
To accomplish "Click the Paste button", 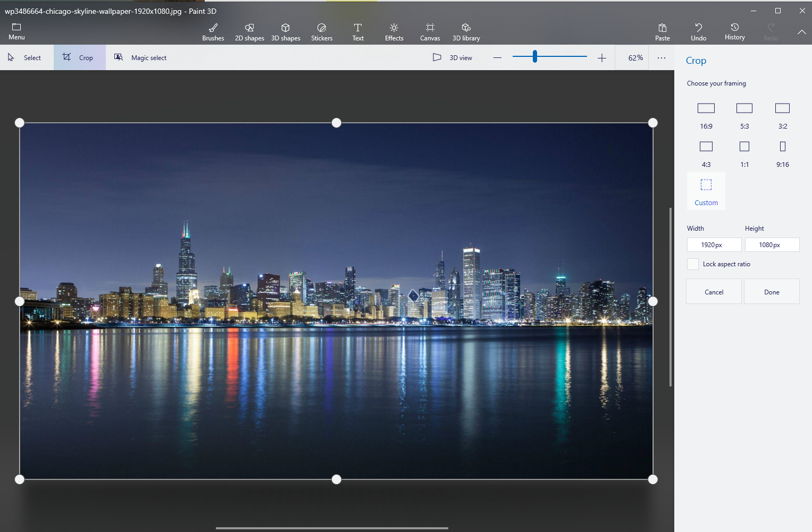I will 663,32.
